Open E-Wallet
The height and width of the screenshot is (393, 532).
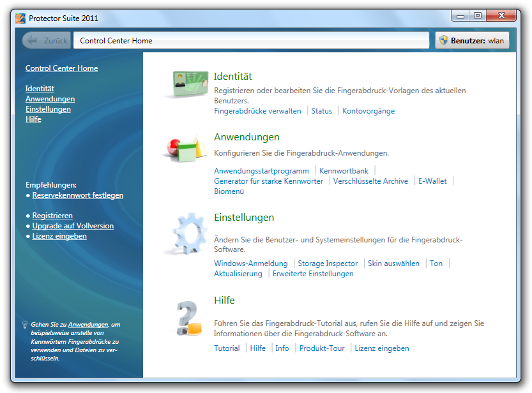point(432,181)
